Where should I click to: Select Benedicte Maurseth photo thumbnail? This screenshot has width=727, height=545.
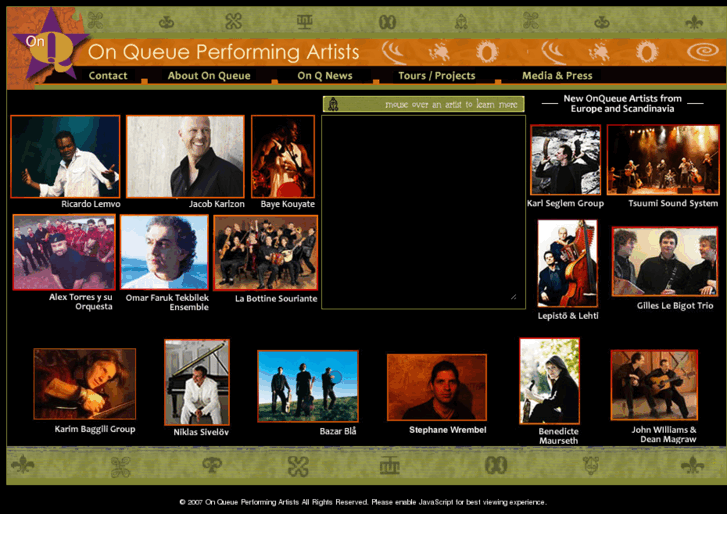click(549, 381)
